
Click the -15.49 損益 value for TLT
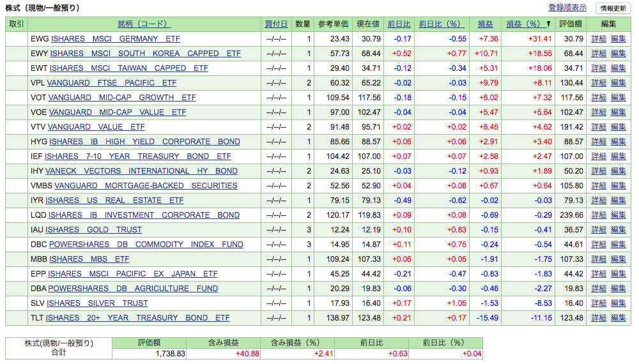coord(488,317)
